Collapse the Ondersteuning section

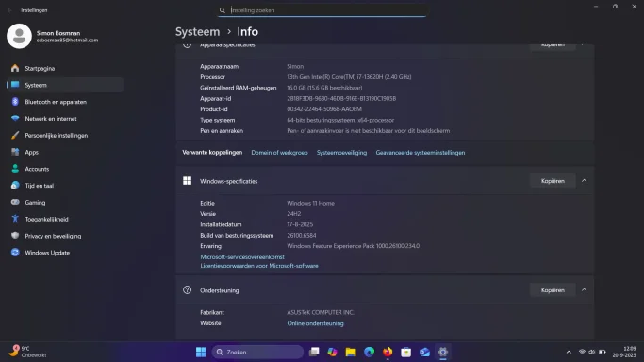[584, 290]
